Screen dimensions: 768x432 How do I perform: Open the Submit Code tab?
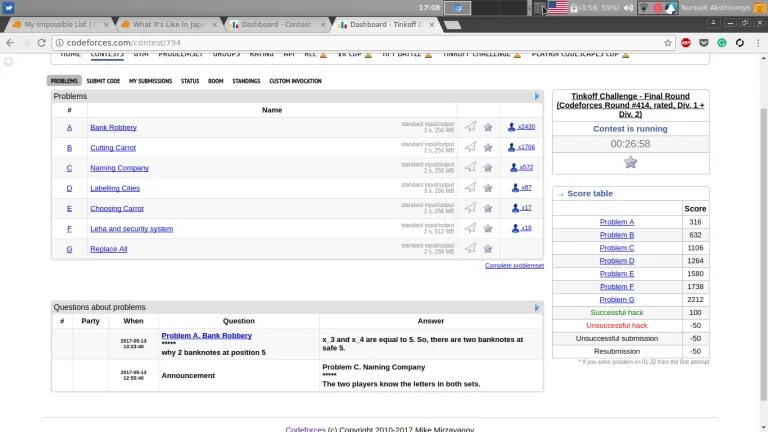tap(103, 81)
